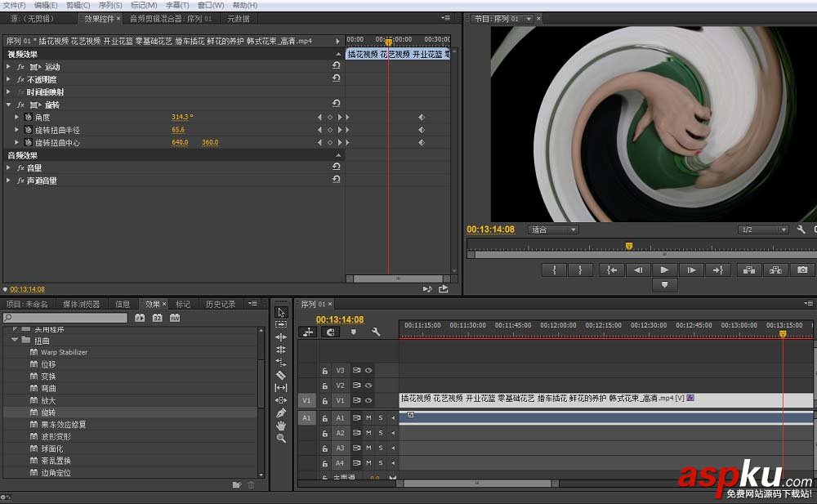Open the 文件(F) menu
The height and width of the screenshot is (504, 817).
[14, 5]
